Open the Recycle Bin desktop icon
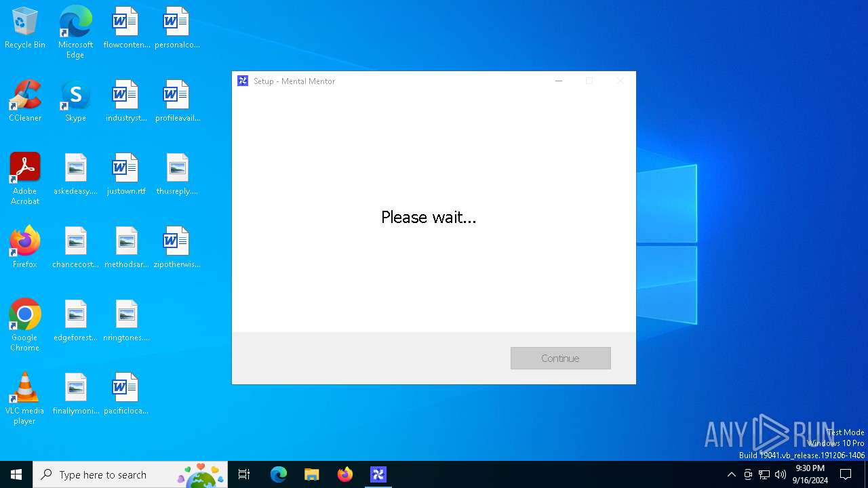The height and width of the screenshot is (488, 868). pos(25,28)
